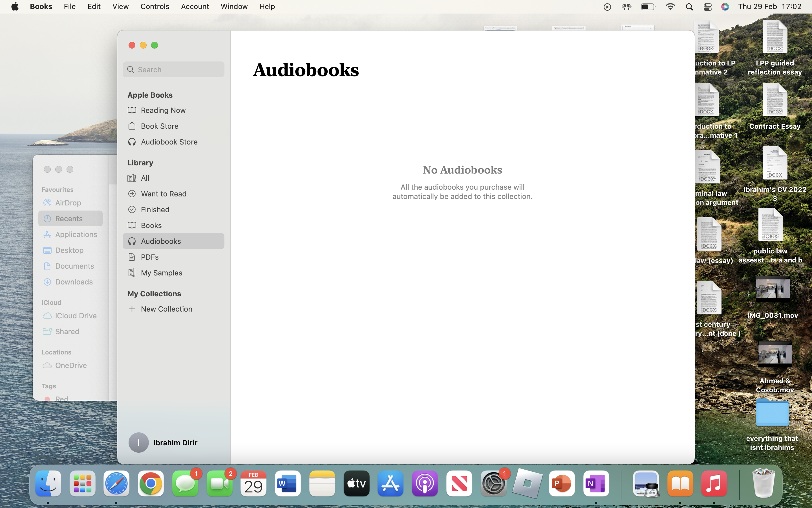This screenshot has height=508, width=812.
Task: Open the Music app from the Dock
Action: click(714, 484)
